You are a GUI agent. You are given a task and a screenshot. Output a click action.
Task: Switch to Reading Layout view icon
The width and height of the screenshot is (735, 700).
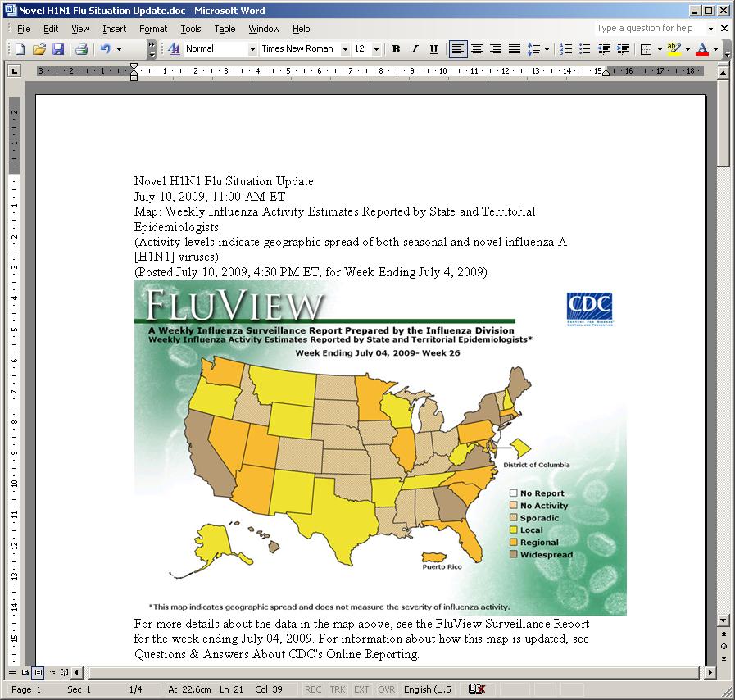[x=64, y=673]
